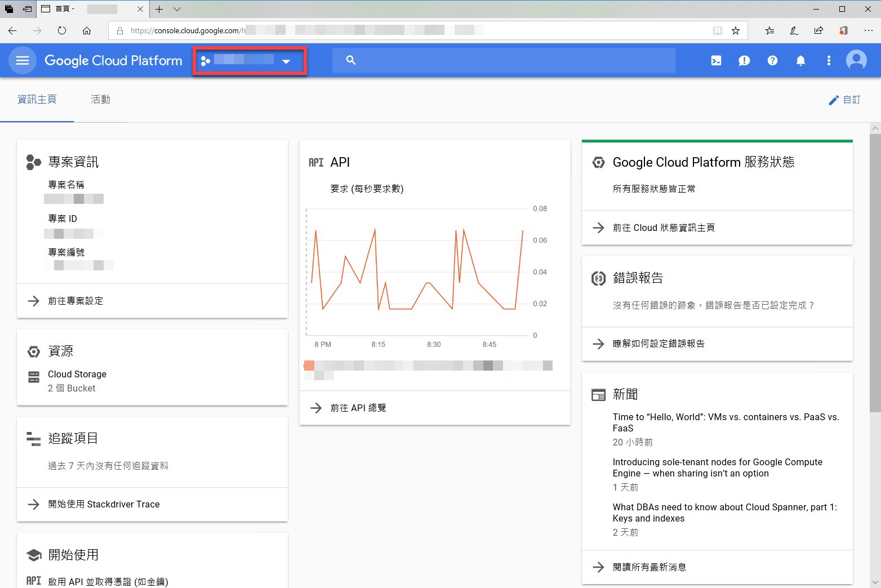Click the search products input field
Image resolution: width=881 pixels, height=588 pixels.
pyautogui.click(x=504, y=60)
